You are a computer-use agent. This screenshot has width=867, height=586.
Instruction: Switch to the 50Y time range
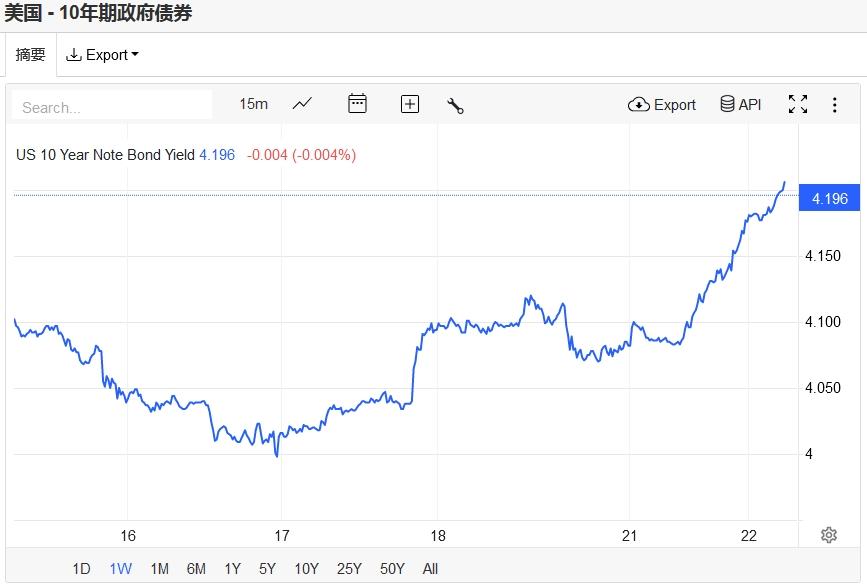392,569
